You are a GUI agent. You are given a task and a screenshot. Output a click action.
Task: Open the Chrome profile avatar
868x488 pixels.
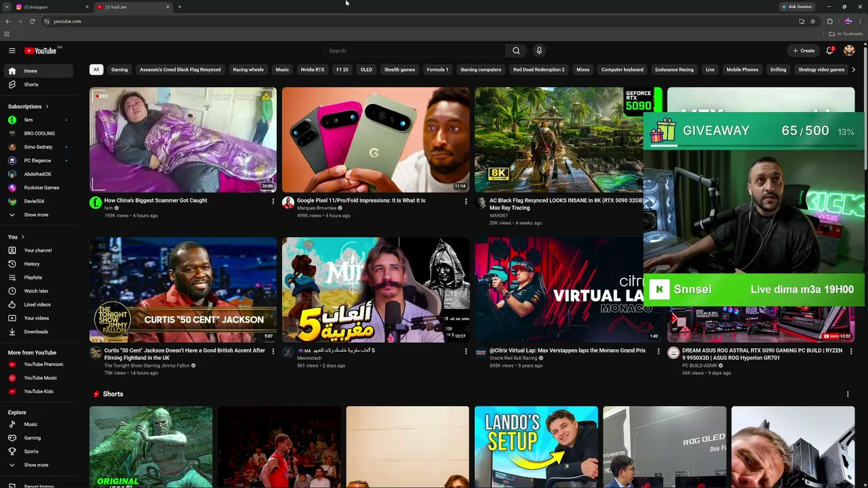coord(848,22)
